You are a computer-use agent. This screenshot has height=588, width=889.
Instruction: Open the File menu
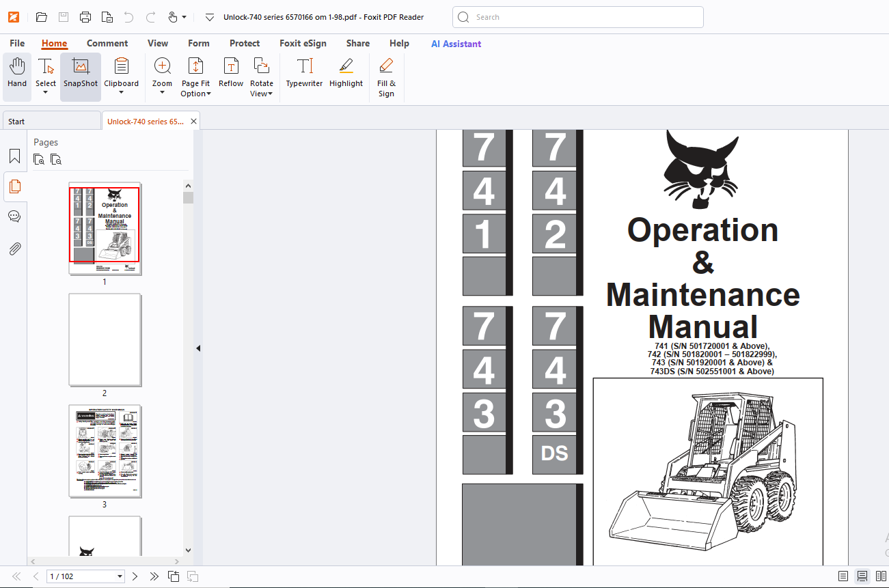point(17,44)
